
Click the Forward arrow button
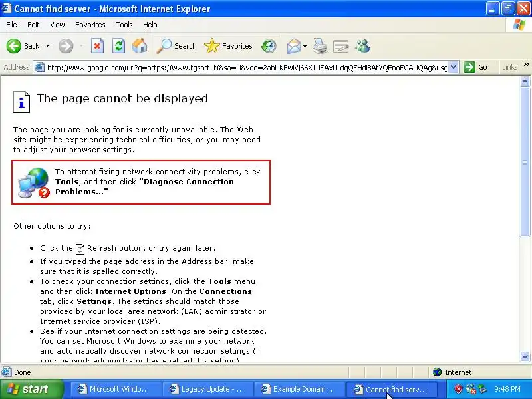[x=66, y=46]
